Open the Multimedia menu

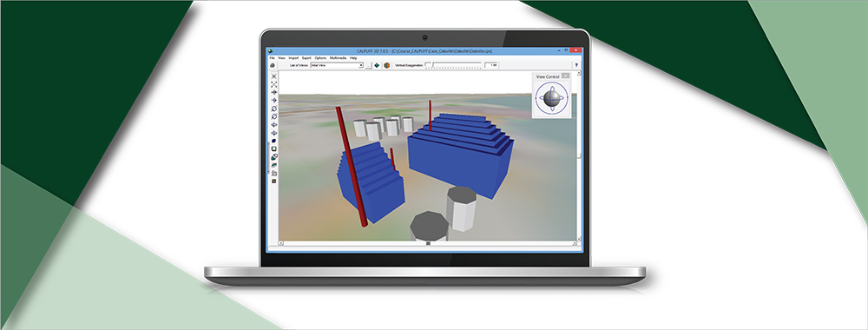(338, 58)
